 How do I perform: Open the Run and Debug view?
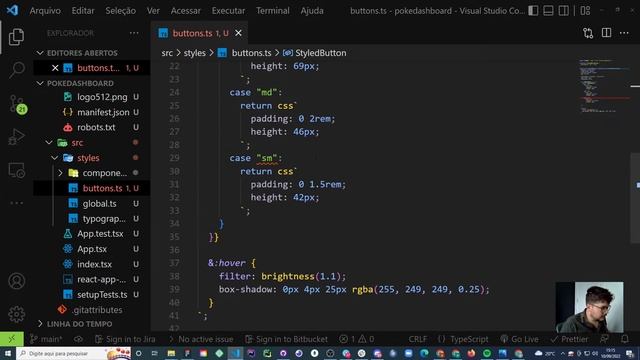[16, 137]
